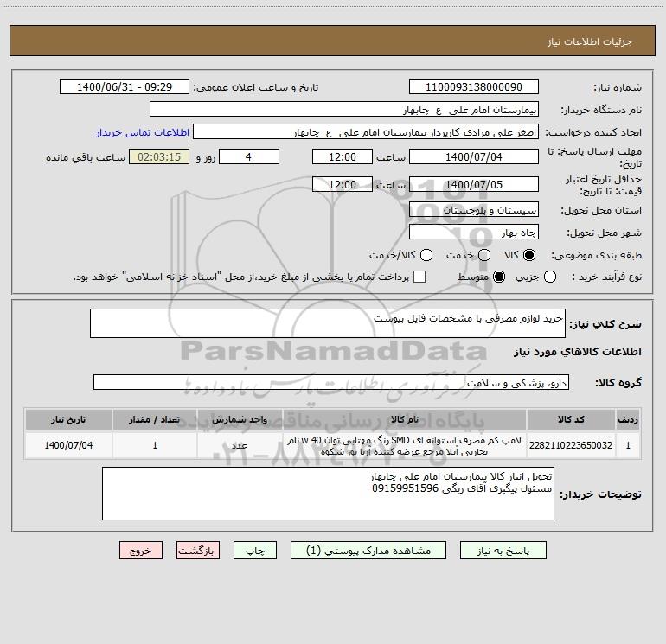Select the کالا radio button
Viewport: 666px width, 644px height.
pyautogui.click(x=529, y=255)
